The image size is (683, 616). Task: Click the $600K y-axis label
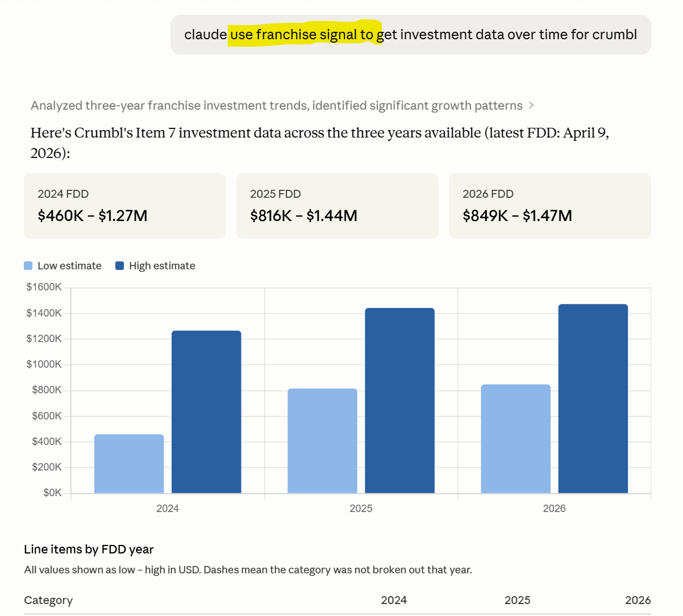47,416
